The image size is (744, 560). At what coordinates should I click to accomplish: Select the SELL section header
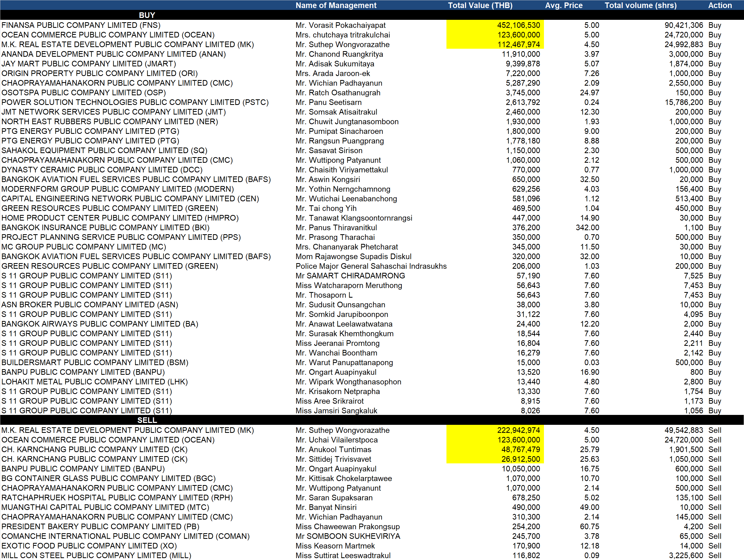point(147,420)
